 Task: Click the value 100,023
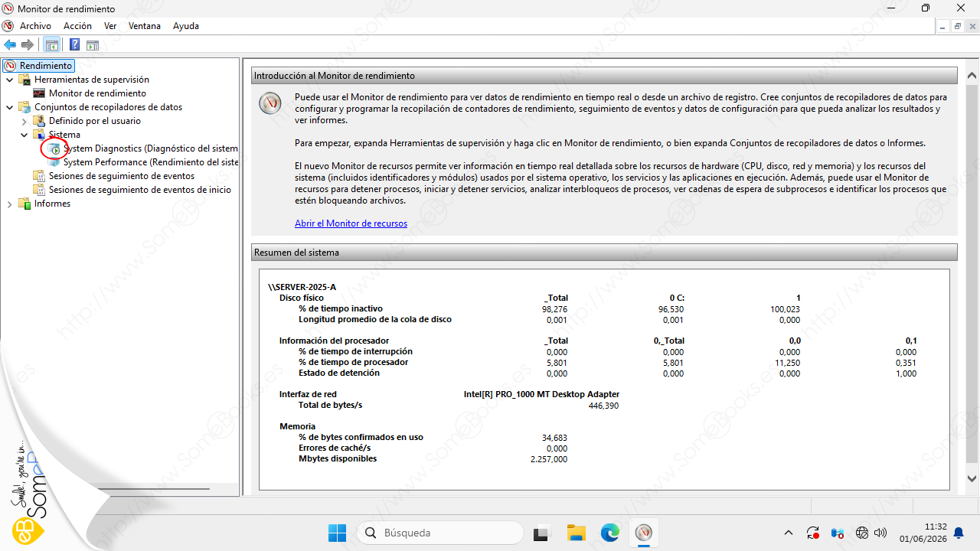coord(785,308)
